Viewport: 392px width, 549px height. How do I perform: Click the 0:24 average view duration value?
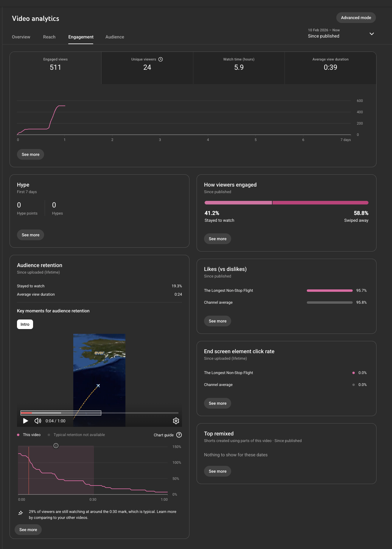[178, 294]
